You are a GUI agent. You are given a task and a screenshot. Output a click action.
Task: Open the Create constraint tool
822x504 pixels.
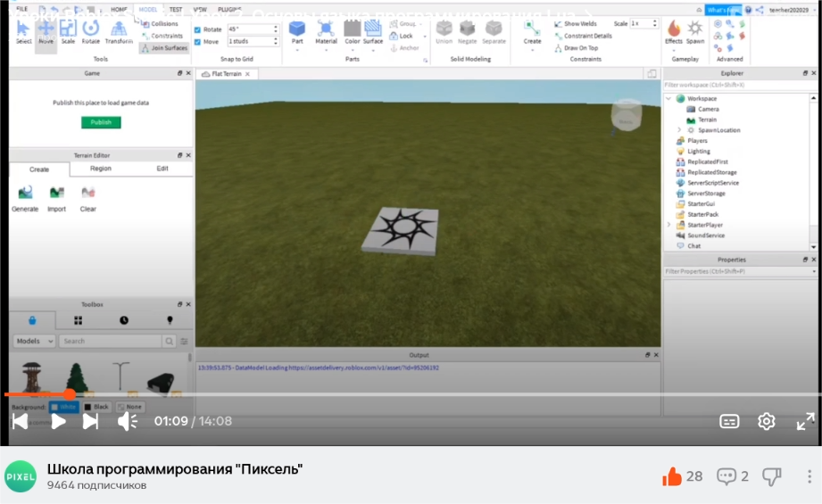click(532, 32)
